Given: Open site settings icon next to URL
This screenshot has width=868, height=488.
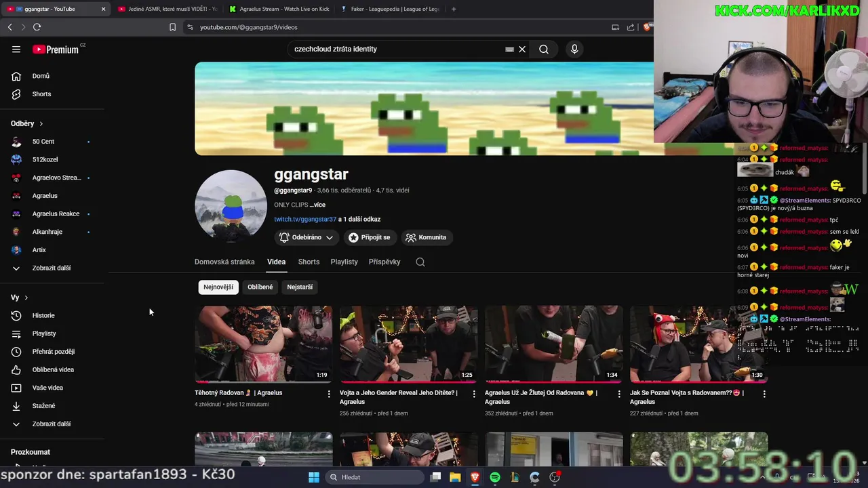Looking at the screenshot, I should [x=190, y=27].
